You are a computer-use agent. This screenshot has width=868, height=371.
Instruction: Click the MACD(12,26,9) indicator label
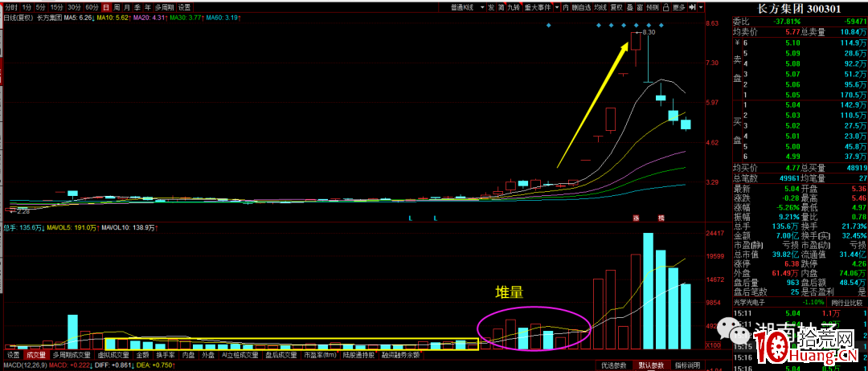(x=24, y=365)
